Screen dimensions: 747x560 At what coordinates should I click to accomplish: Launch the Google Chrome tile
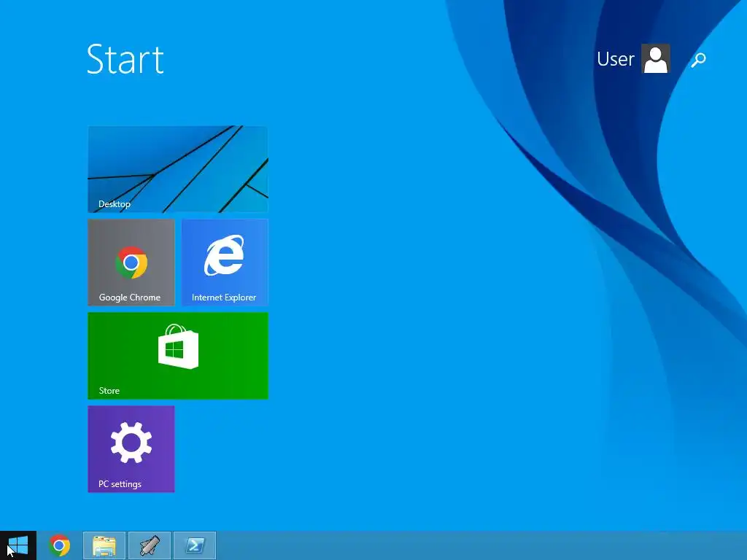[x=131, y=262]
